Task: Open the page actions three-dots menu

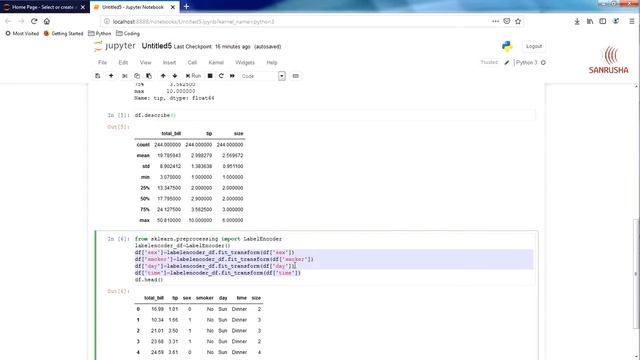Action: tap(495, 21)
